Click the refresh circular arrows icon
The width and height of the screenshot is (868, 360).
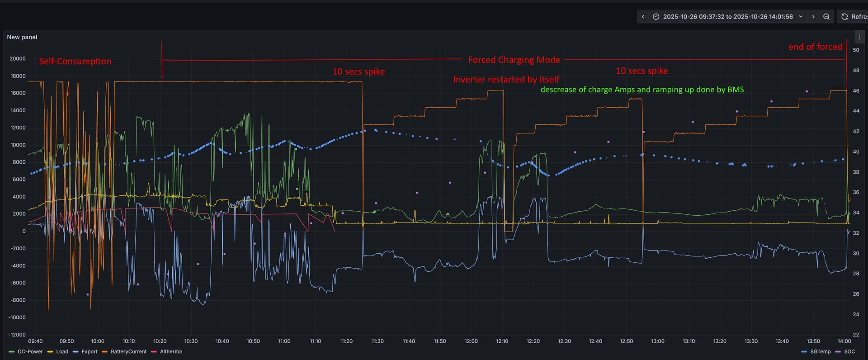pos(844,17)
